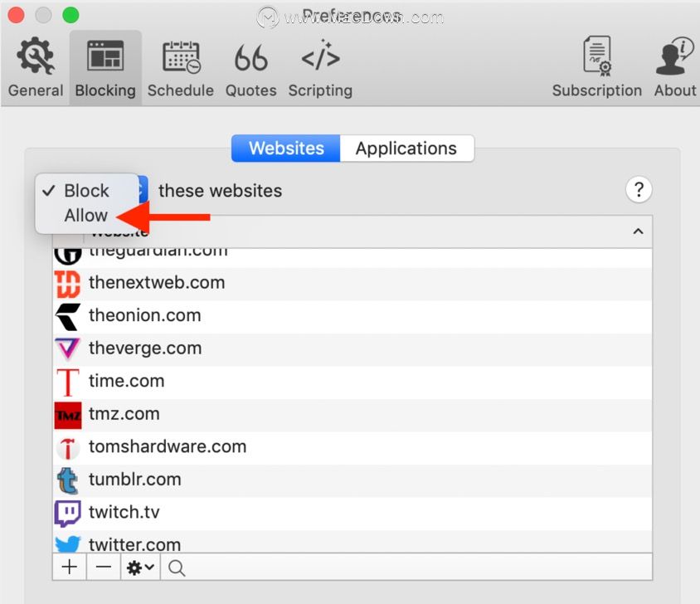
Task: Toggle the website column sort chevron
Action: (638, 231)
